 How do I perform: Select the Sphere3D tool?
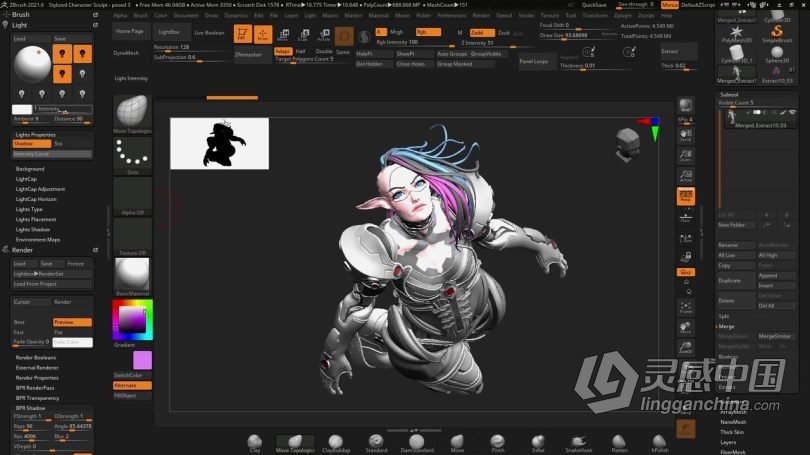[776, 54]
